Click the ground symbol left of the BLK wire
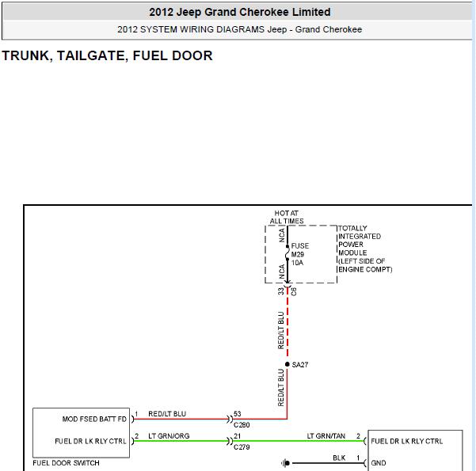 click(285, 463)
